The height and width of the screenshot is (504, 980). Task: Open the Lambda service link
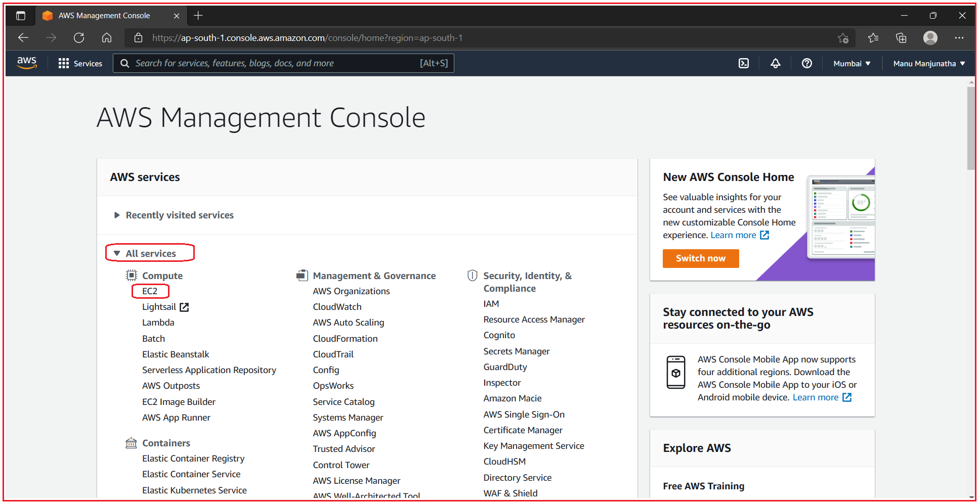pyautogui.click(x=158, y=323)
